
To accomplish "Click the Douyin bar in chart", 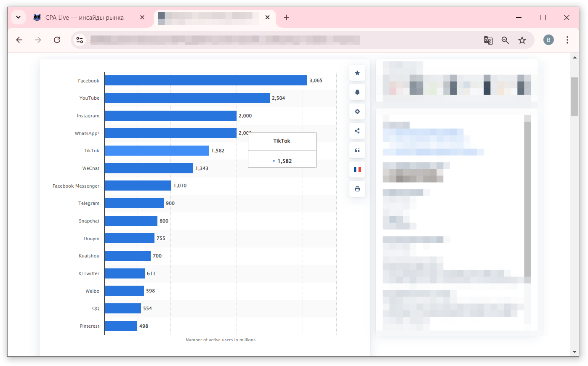I will pos(130,238).
